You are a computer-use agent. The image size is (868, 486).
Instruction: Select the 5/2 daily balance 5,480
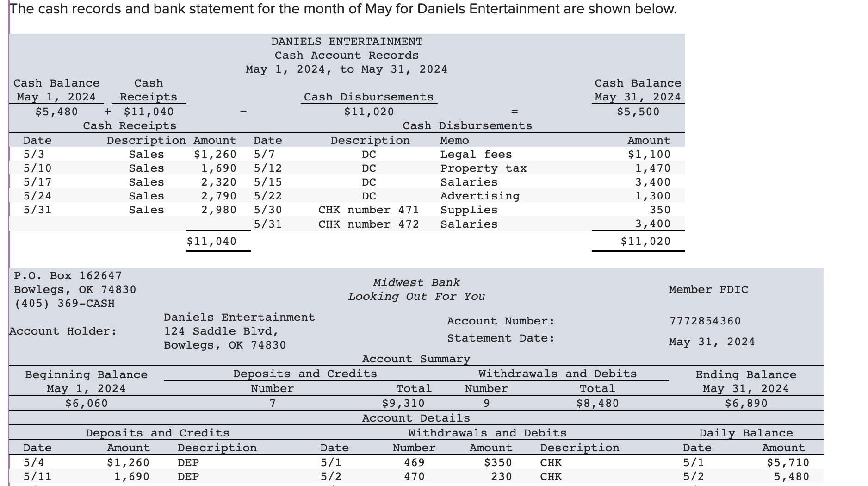click(x=792, y=476)
